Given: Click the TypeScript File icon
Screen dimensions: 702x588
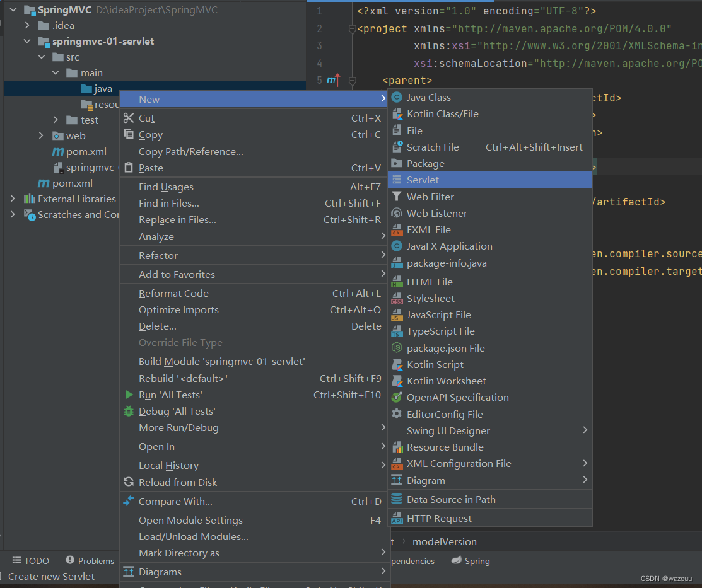Looking at the screenshot, I should (397, 331).
